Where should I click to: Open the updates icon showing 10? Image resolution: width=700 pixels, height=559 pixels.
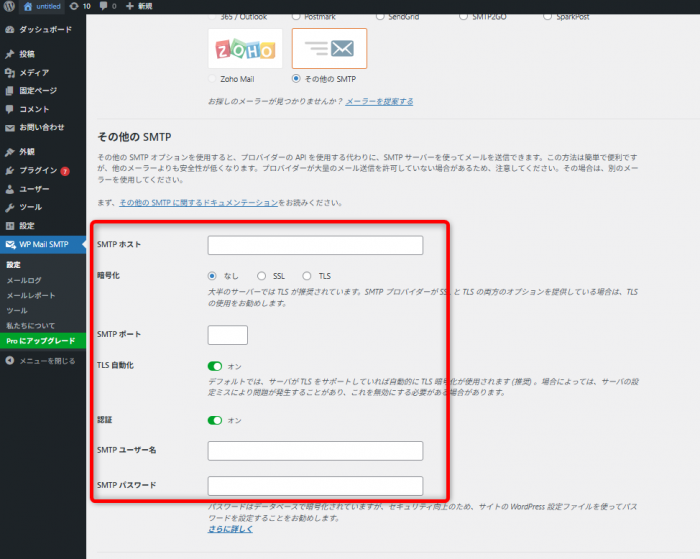pos(74,6)
